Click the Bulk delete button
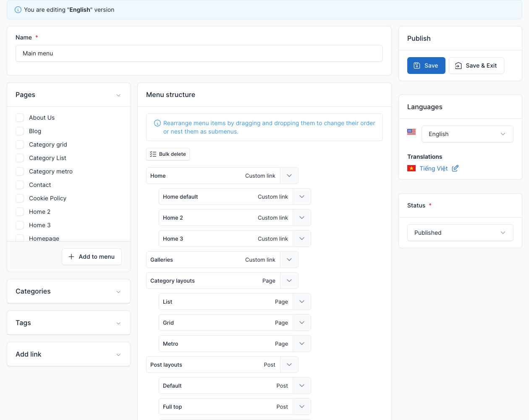 point(168,154)
